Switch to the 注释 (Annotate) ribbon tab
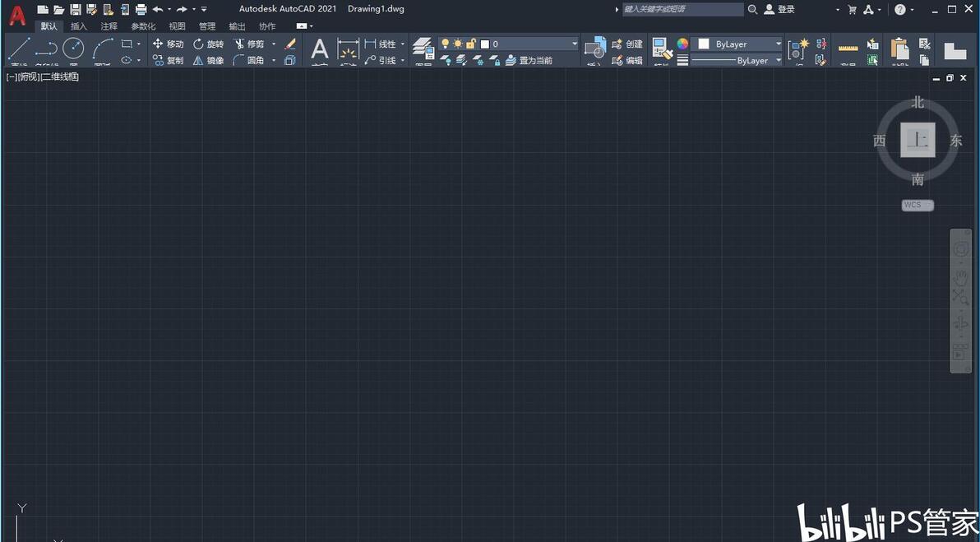980x542 pixels. click(x=109, y=26)
